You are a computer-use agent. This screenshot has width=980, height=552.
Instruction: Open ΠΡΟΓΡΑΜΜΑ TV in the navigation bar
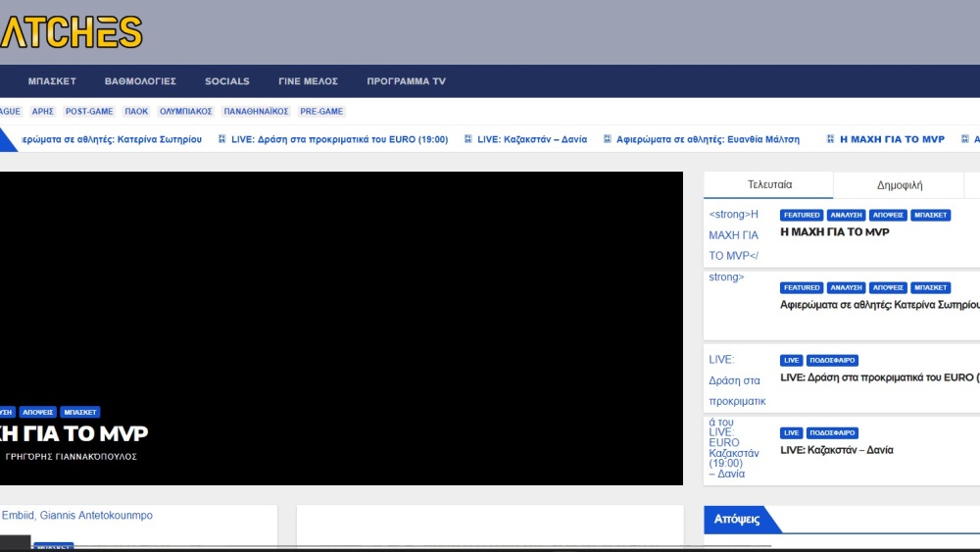click(x=406, y=81)
